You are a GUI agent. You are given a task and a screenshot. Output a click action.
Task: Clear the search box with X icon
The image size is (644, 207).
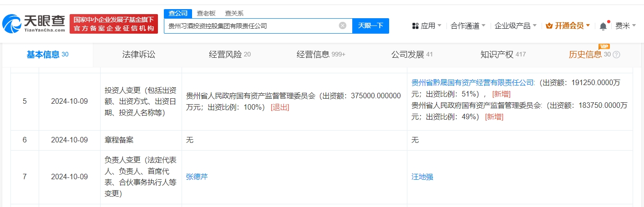[x=343, y=25]
